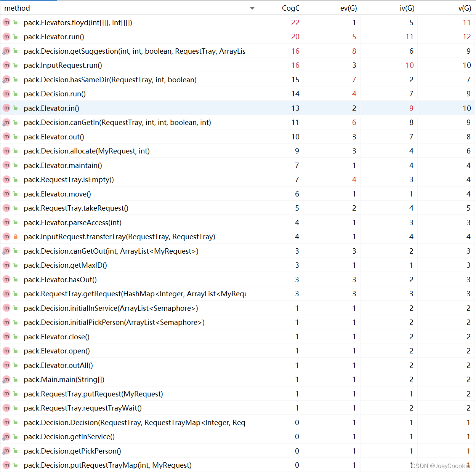Select pack.Decision.run() method name
This screenshot has height=473, width=476.
(54, 94)
